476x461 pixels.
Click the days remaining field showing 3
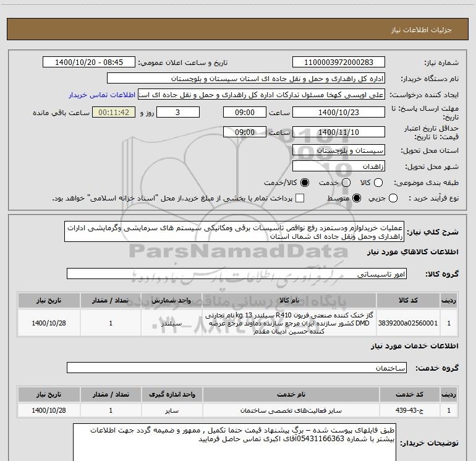(x=178, y=112)
